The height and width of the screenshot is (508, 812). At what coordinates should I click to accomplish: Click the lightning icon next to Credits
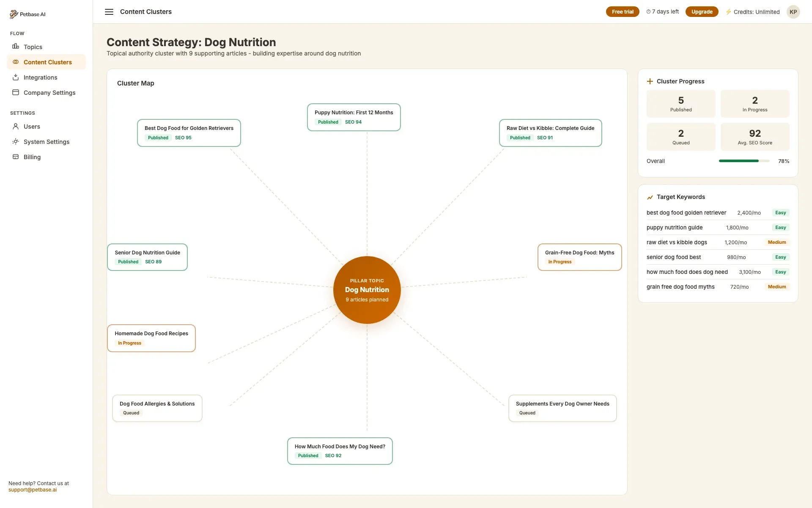[x=729, y=12]
